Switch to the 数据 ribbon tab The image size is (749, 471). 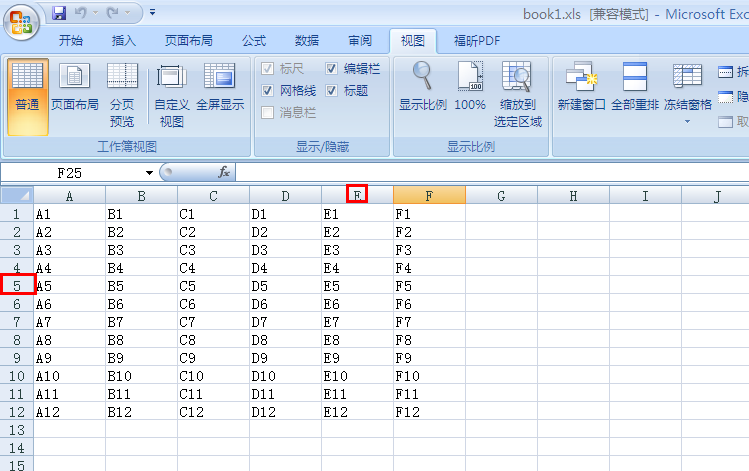(x=307, y=41)
